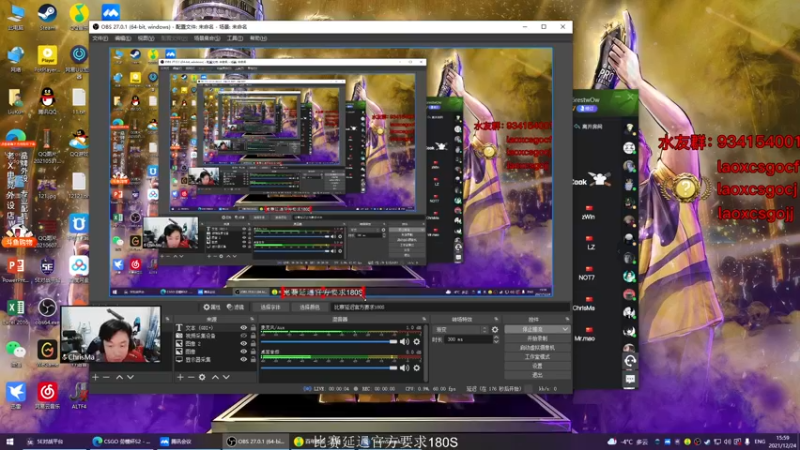This screenshot has width=800, height=450.
Task: Lock the 文本 (GDI+) source
Action: tap(253, 328)
